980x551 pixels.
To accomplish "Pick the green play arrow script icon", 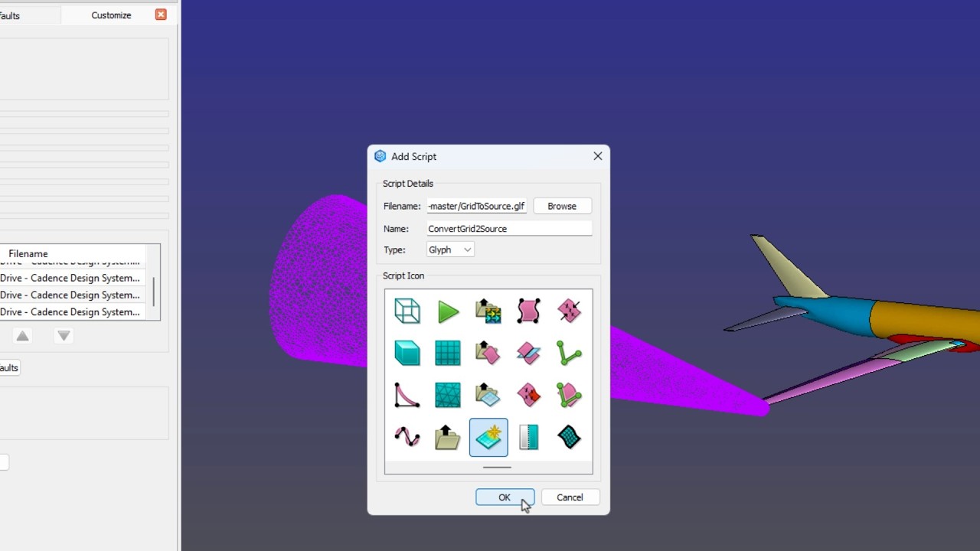I will tap(448, 311).
